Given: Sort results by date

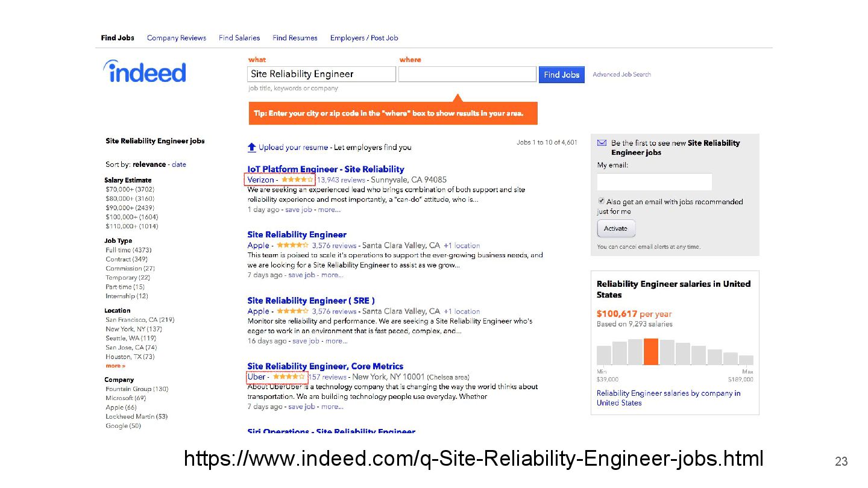Looking at the screenshot, I should click(179, 164).
